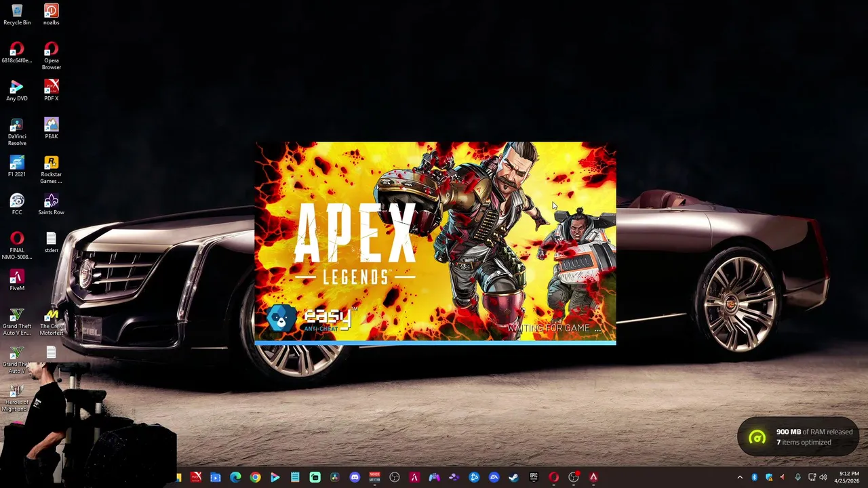Screen dimensions: 868x488
Task: Launch FiveM from the desktop
Action: (x=17, y=280)
